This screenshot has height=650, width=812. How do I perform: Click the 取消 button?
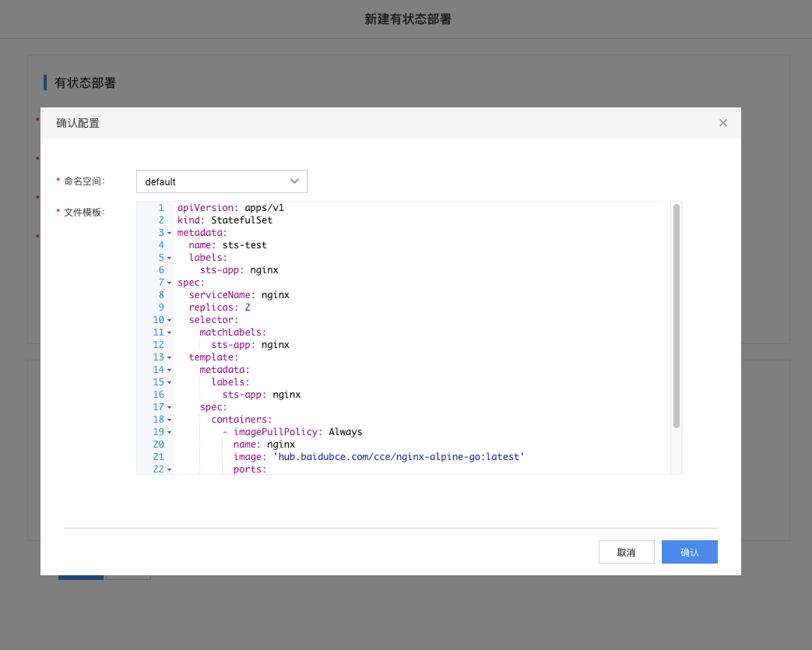click(x=626, y=552)
